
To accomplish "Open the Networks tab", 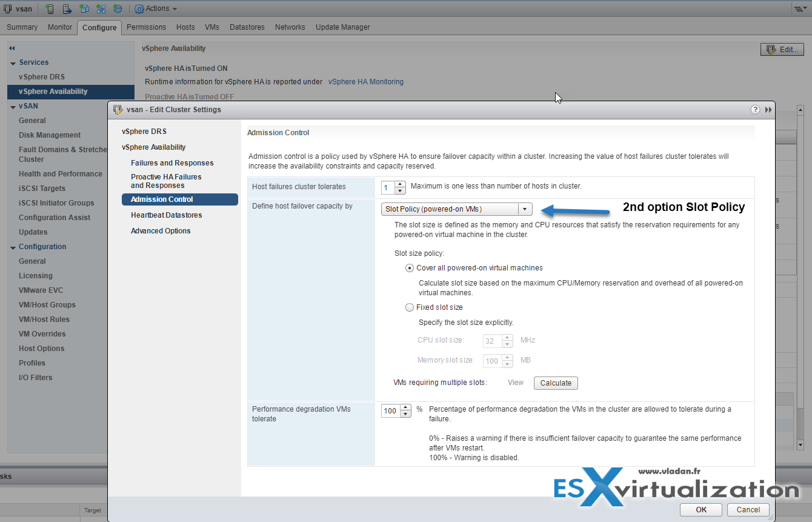I will 290,27.
